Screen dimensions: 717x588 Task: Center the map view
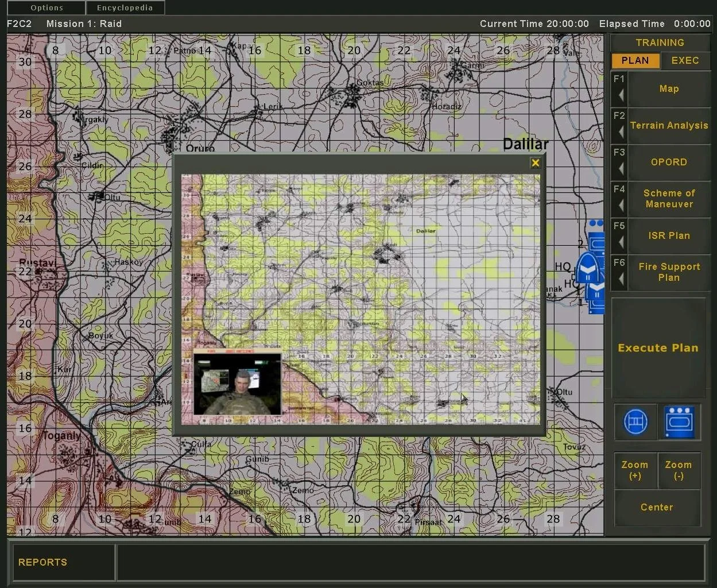coord(657,508)
